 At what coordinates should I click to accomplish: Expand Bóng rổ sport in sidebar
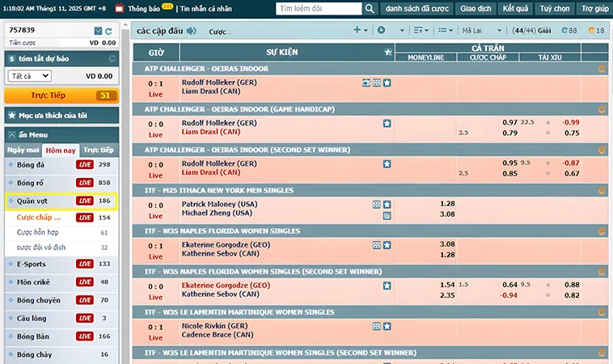(61, 183)
